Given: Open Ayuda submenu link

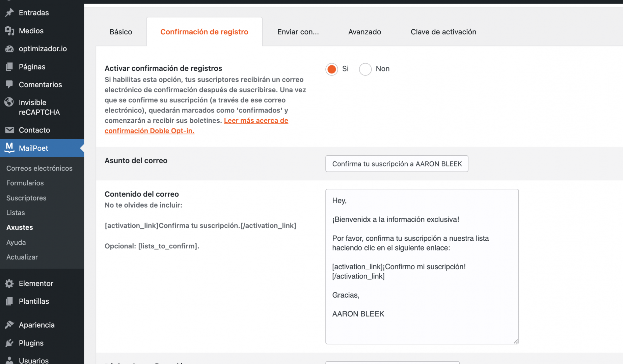Looking at the screenshot, I should pyautogui.click(x=16, y=242).
